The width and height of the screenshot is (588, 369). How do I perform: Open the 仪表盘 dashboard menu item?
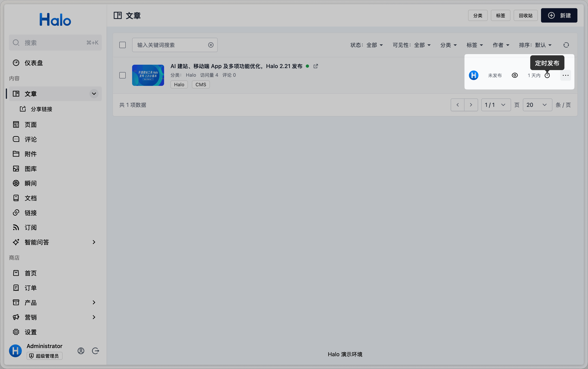(x=55, y=63)
